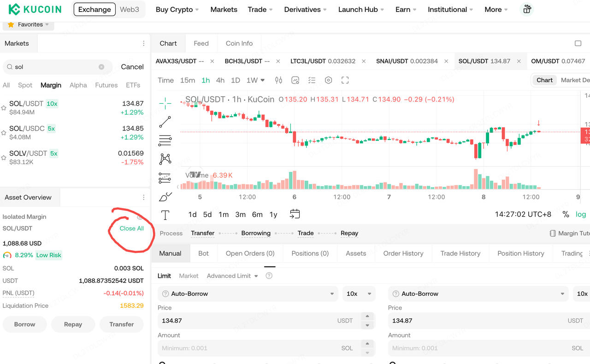Click the fullscreen chart icon

tap(345, 80)
